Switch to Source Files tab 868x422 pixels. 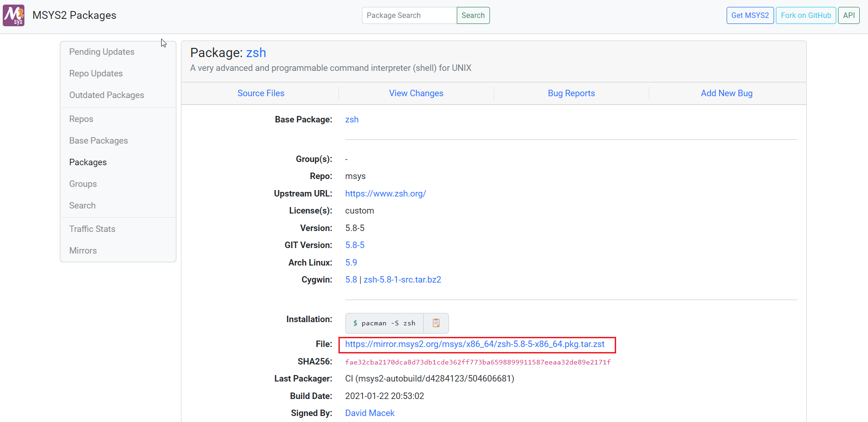point(261,93)
